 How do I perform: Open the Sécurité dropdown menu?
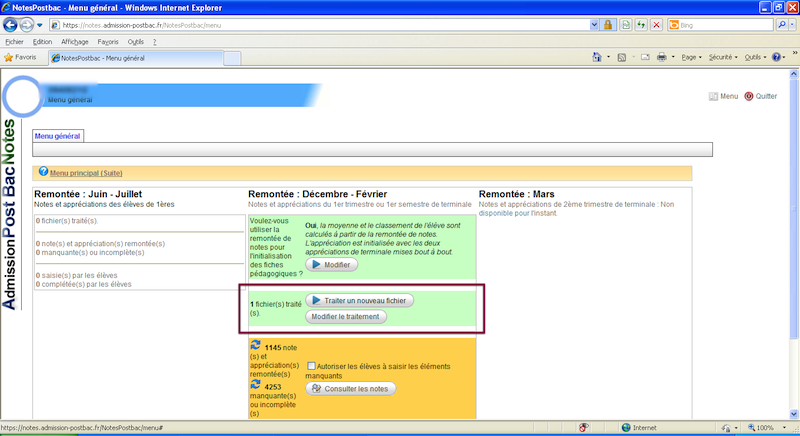point(723,57)
